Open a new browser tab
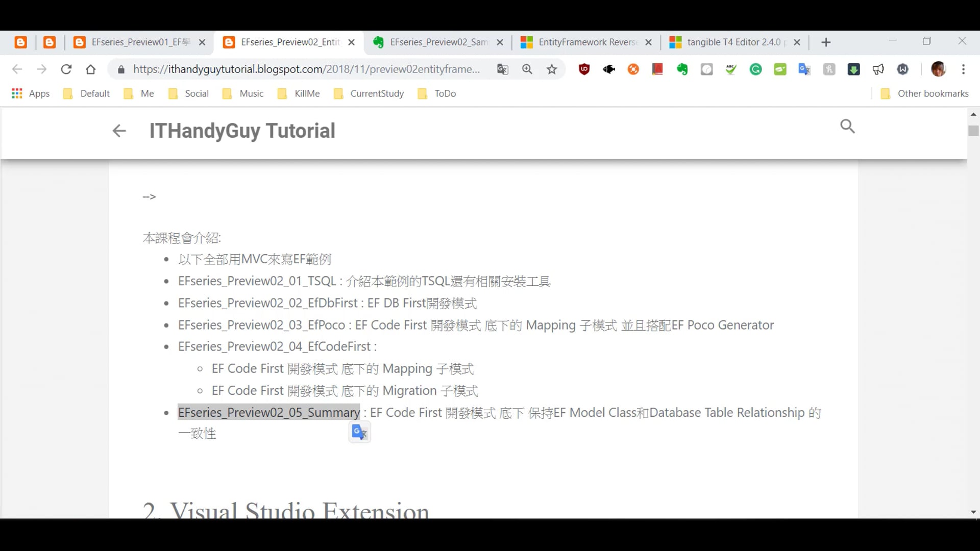The image size is (980, 551). (826, 42)
